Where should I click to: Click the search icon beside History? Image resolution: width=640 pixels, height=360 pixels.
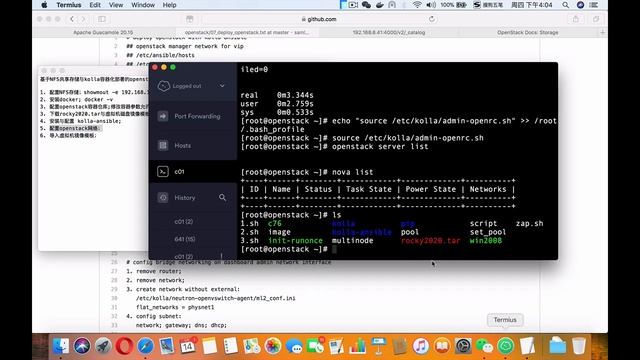222,198
